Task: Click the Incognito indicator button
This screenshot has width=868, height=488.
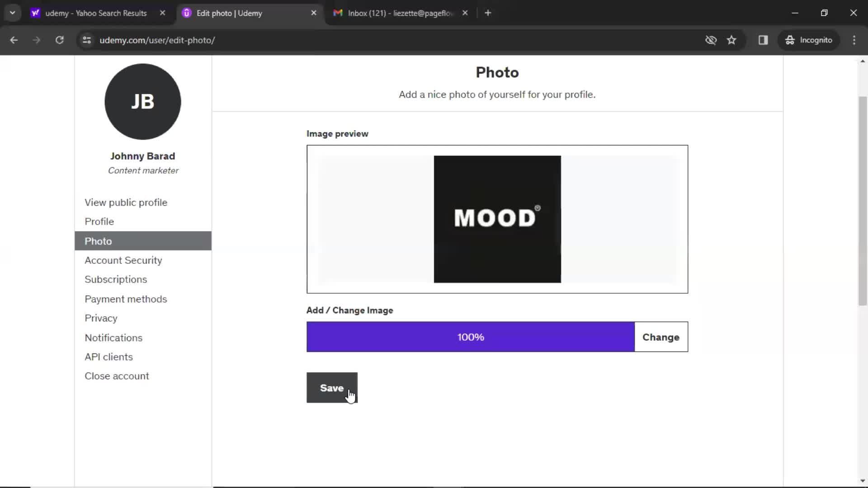Action: [x=809, y=40]
